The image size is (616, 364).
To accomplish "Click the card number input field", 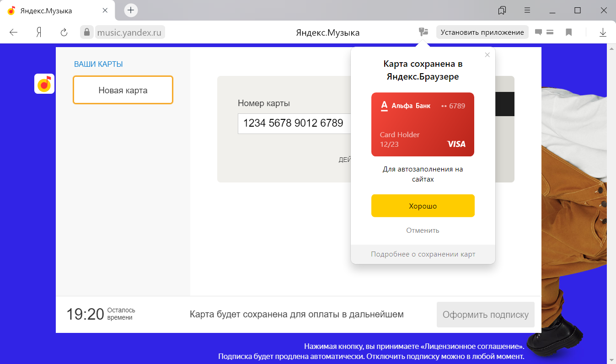I will pos(294,123).
